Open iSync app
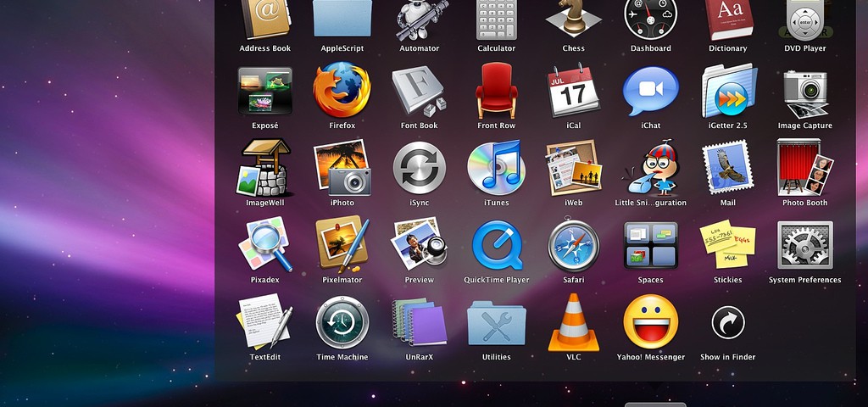The height and width of the screenshot is (407, 868). pos(419,167)
